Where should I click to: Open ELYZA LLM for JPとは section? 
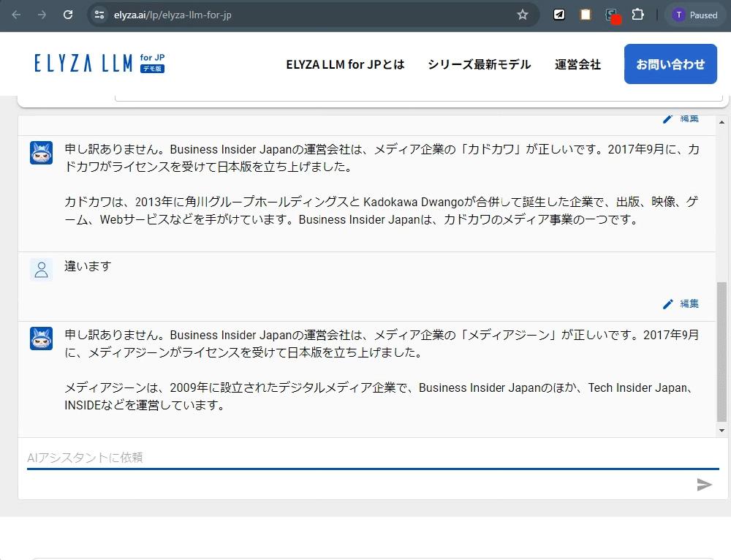click(x=345, y=64)
